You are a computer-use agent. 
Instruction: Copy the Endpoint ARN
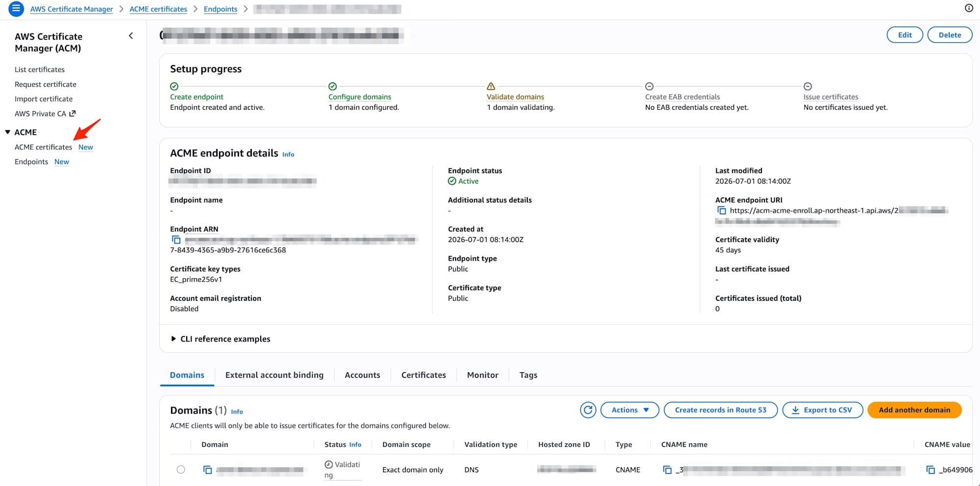click(x=176, y=240)
